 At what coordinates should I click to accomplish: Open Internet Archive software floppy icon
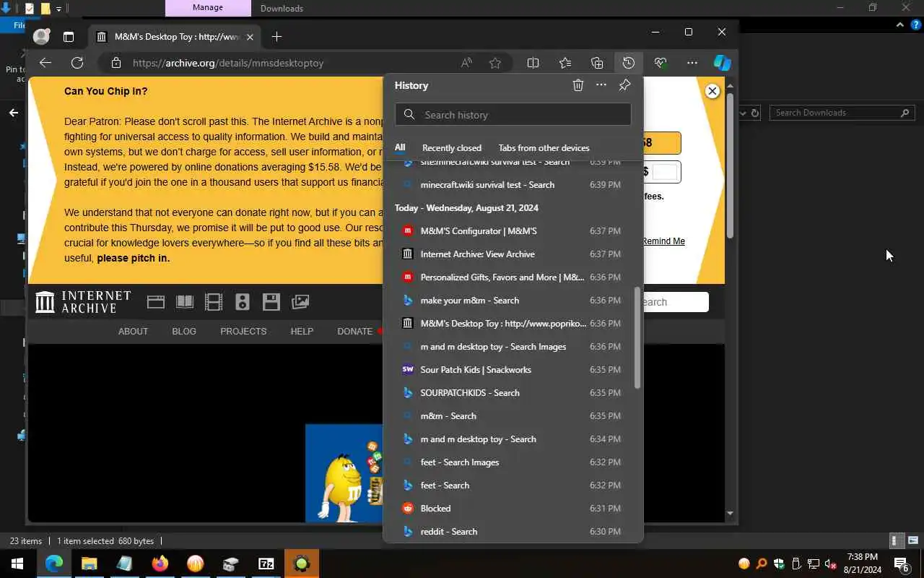click(271, 302)
